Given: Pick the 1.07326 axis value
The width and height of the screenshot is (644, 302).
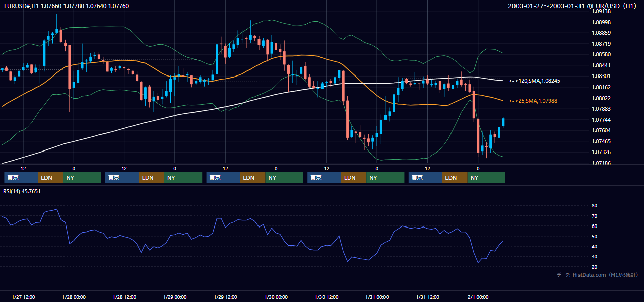Looking at the screenshot, I should coord(601,152).
